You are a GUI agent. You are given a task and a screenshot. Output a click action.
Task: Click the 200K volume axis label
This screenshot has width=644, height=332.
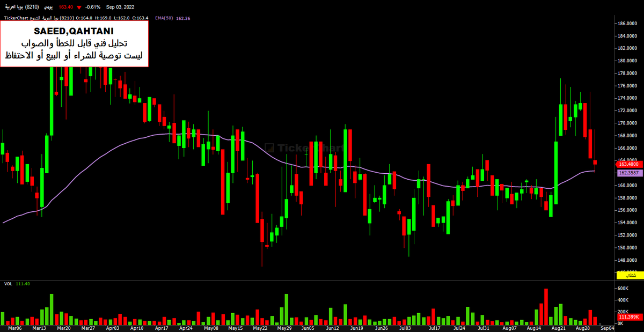coord(624,312)
